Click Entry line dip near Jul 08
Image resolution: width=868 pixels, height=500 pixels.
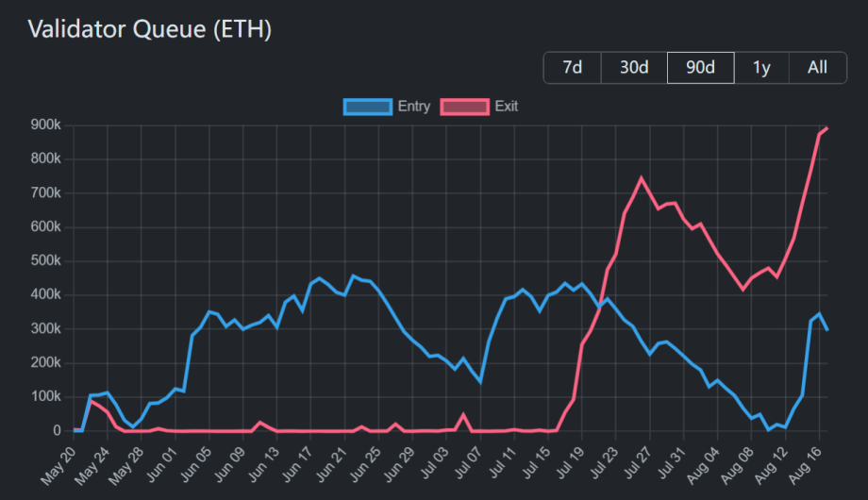pyautogui.click(x=480, y=381)
